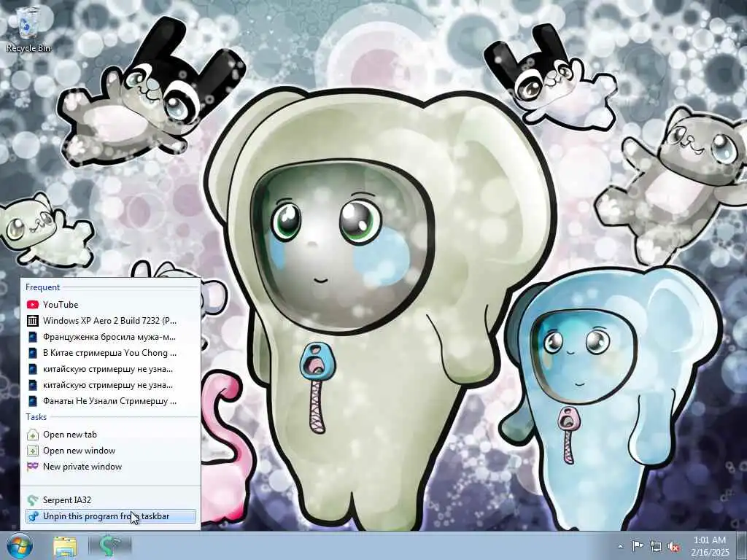The height and width of the screenshot is (560, 747).
Task: Open Action Center flag tray icon
Action: click(x=638, y=546)
